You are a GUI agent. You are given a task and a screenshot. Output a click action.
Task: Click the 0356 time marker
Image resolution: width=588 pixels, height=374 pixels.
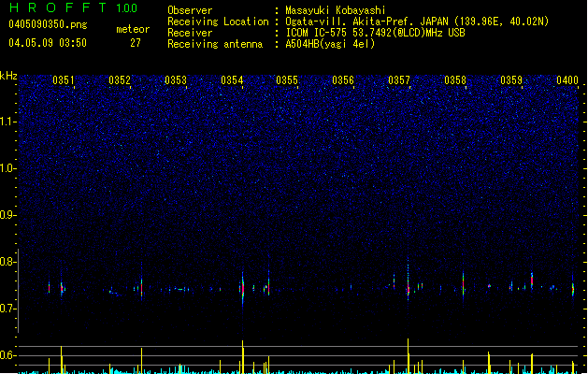click(343, 79)
